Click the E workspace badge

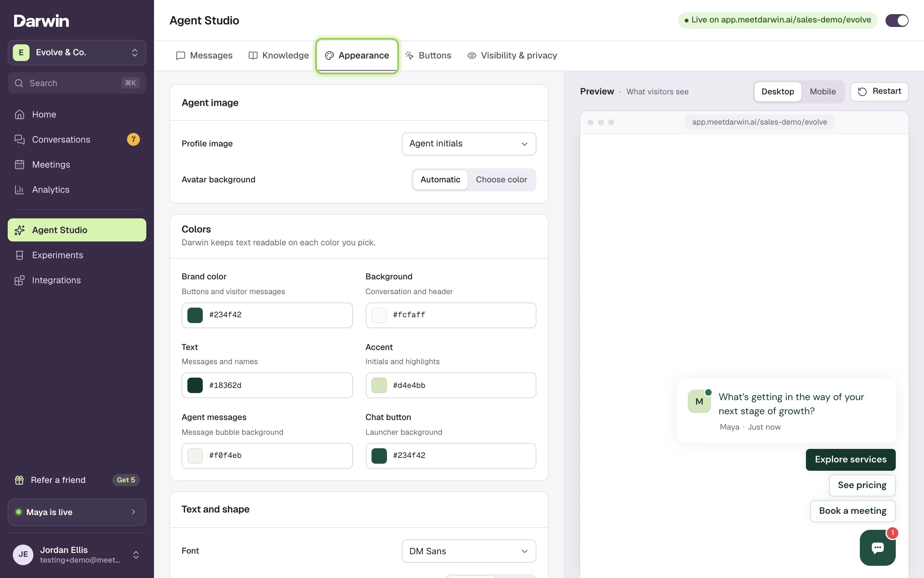pyautogui.click(x=21, y=52)
